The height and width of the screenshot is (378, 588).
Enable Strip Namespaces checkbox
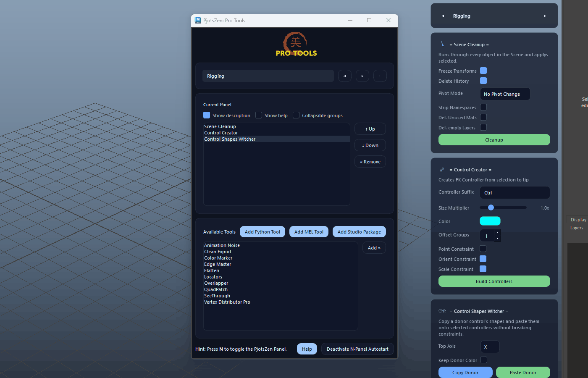click(483, 107)
